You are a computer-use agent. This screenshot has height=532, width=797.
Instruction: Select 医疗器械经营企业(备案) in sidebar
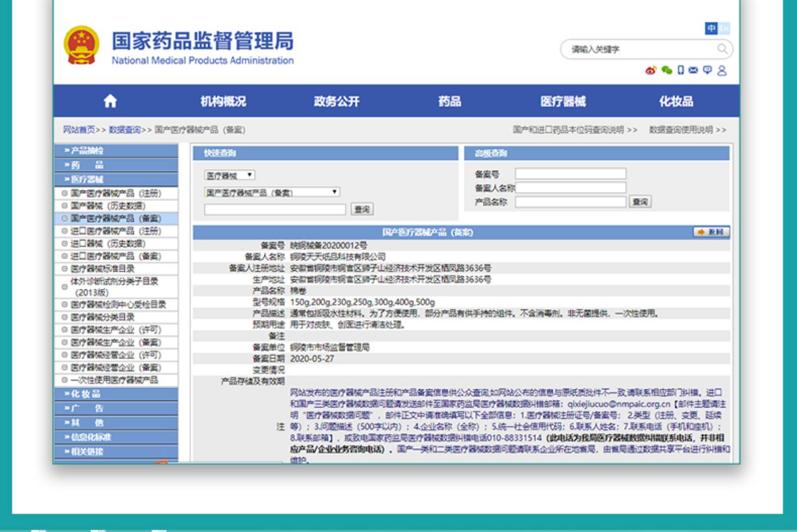pyautogui.click(x=116, y=367)
